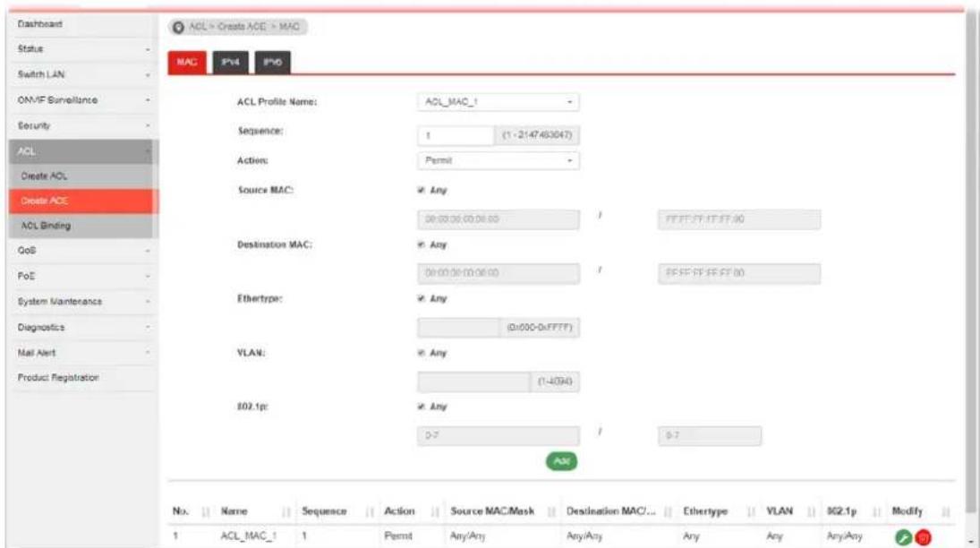Click the VLAN ID input field
The image size is (980, 548).
click(473, 381)
